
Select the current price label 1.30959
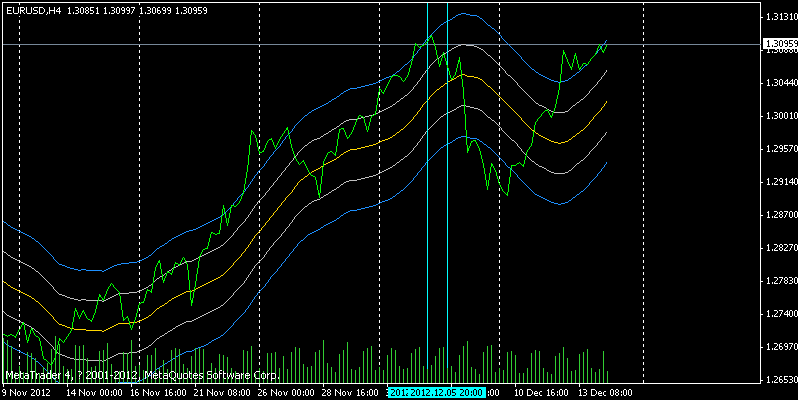coord(781,44)
